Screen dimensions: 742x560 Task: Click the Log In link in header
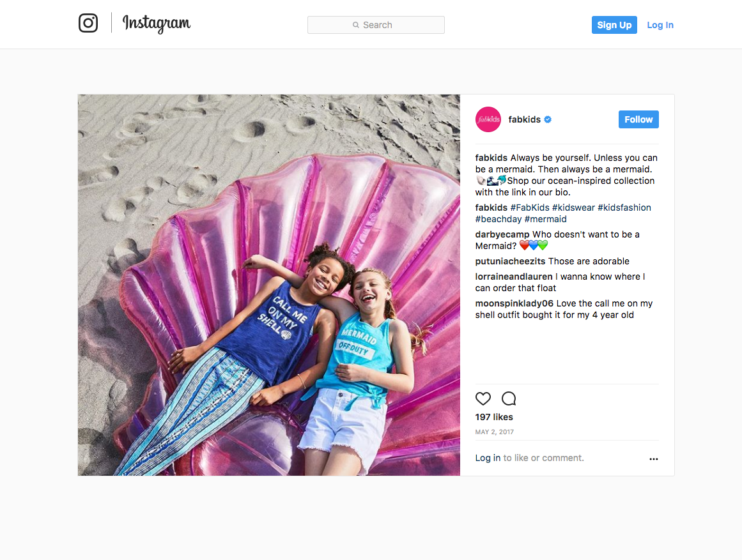660,25
